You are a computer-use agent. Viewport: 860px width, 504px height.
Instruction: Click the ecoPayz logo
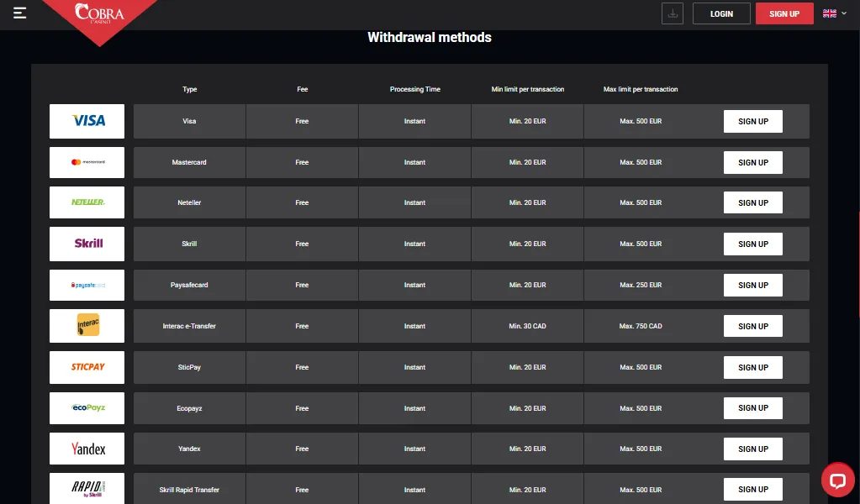pos(87,408)
